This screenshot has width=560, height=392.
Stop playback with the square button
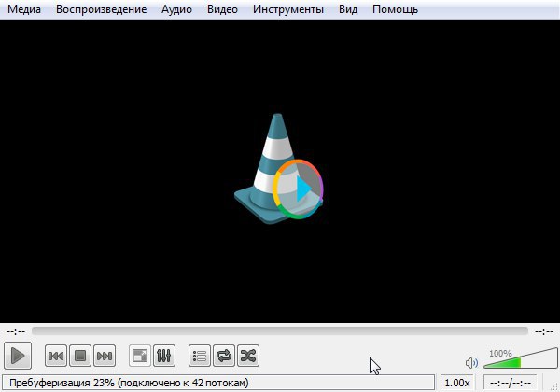pyautogui.click(x=80, y=356)
